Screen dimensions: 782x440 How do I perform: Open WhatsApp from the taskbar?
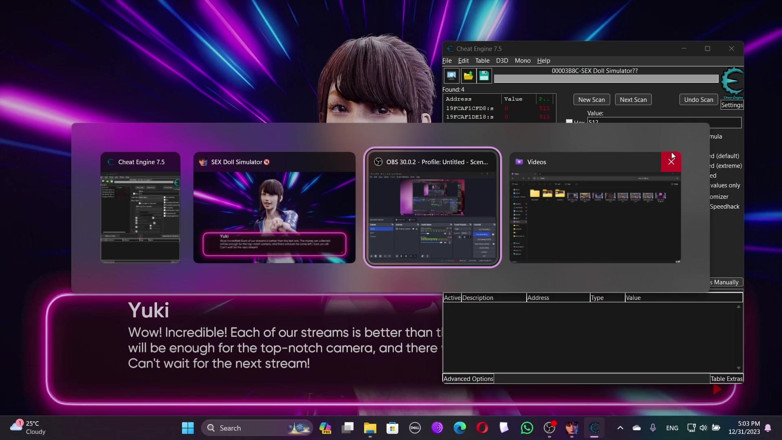click(x=527, y=428)
